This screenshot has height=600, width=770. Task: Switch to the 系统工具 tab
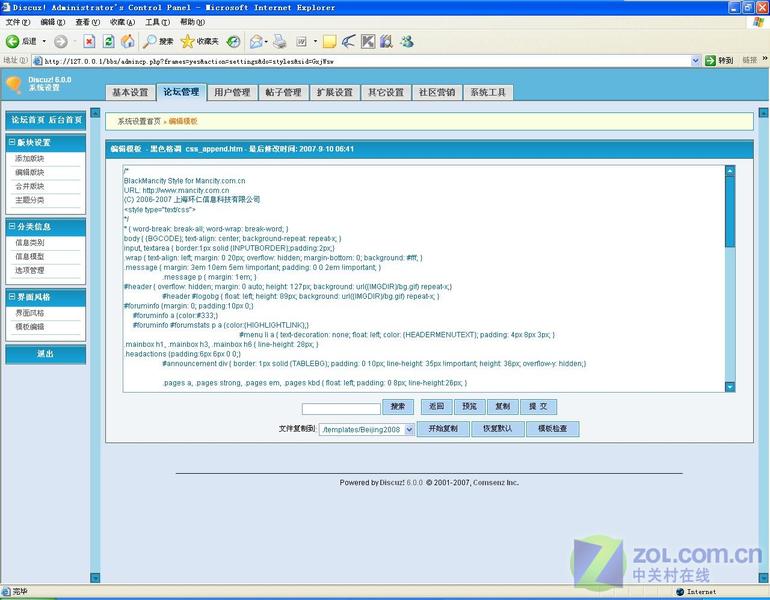488,92
